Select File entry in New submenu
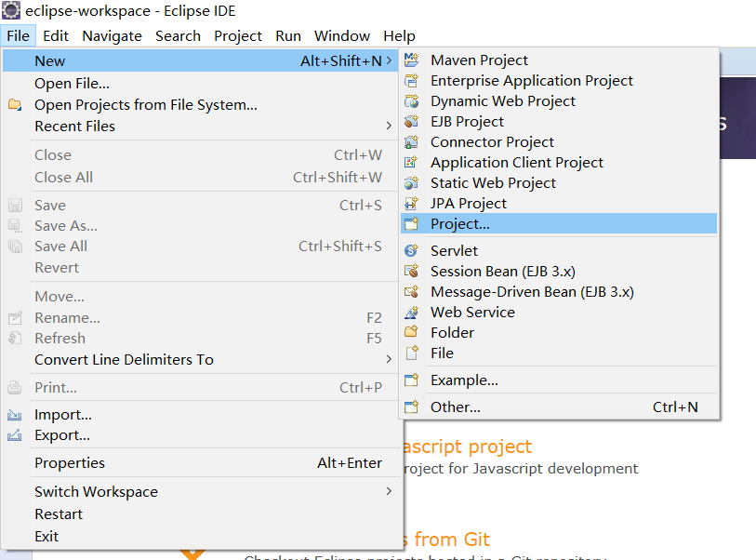 coord(559,353)
